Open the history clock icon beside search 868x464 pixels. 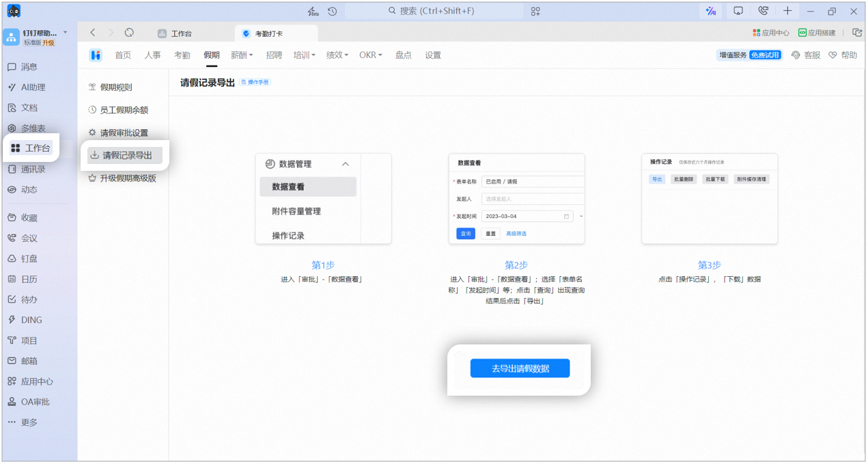coord(333,11)
